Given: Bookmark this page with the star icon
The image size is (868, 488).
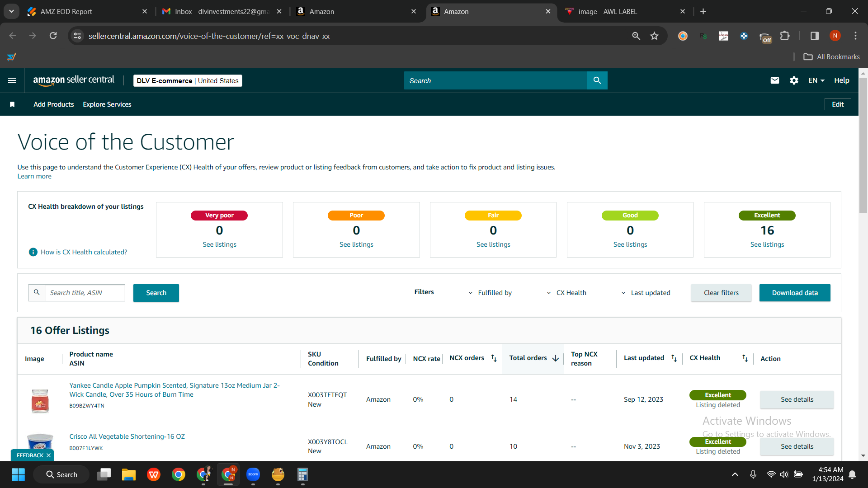Looking at the screenshot, I should tap(654, 36).
